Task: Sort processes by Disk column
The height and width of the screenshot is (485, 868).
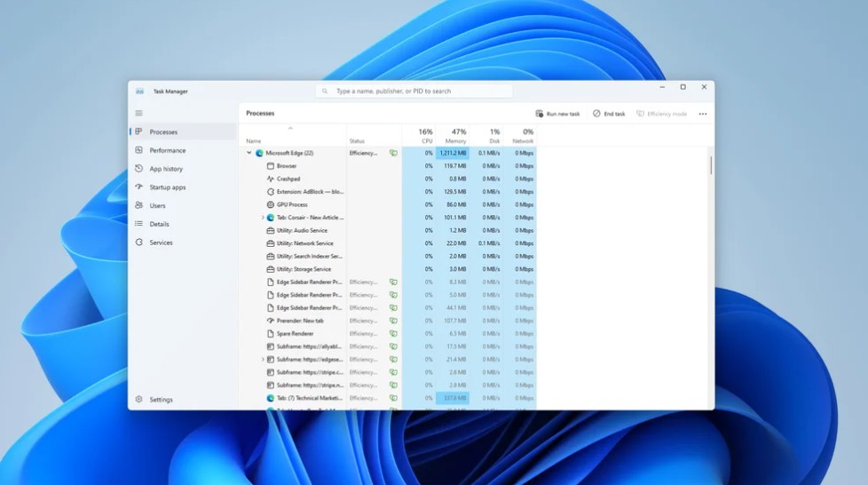Action: coord(486,136)
